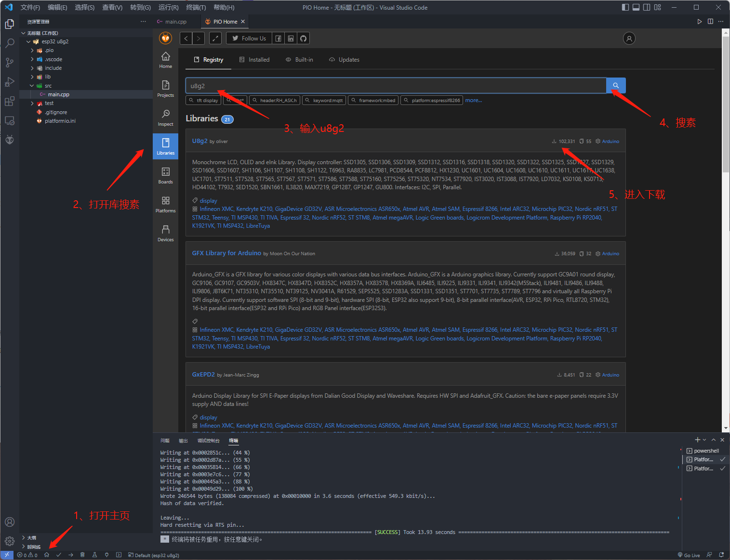
Task: Collapse the src folder in explorer
Action: (x=32, y=86)
